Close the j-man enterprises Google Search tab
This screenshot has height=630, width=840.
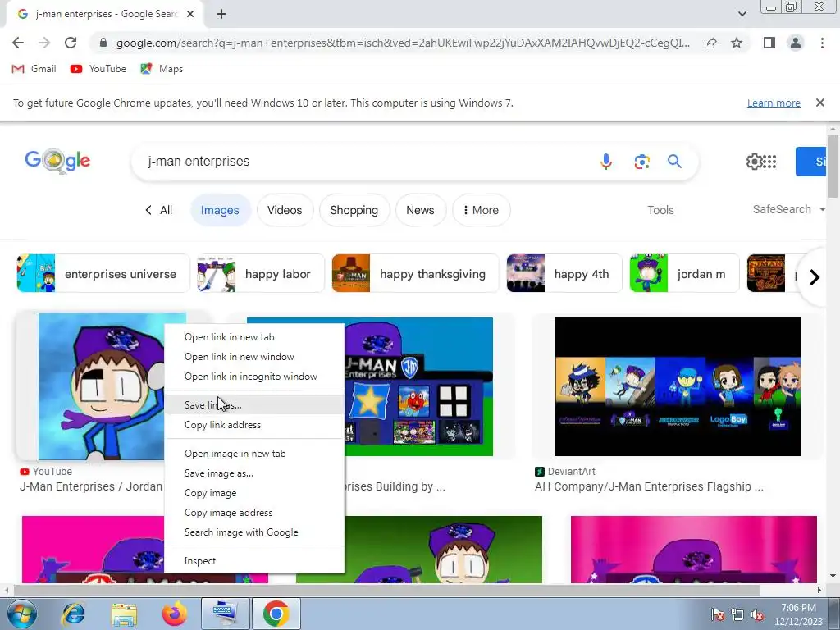point(190,15)
